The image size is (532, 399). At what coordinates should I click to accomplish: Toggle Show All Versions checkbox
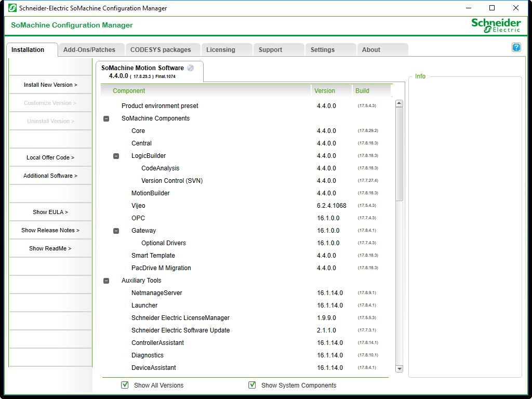click(125, 385)
